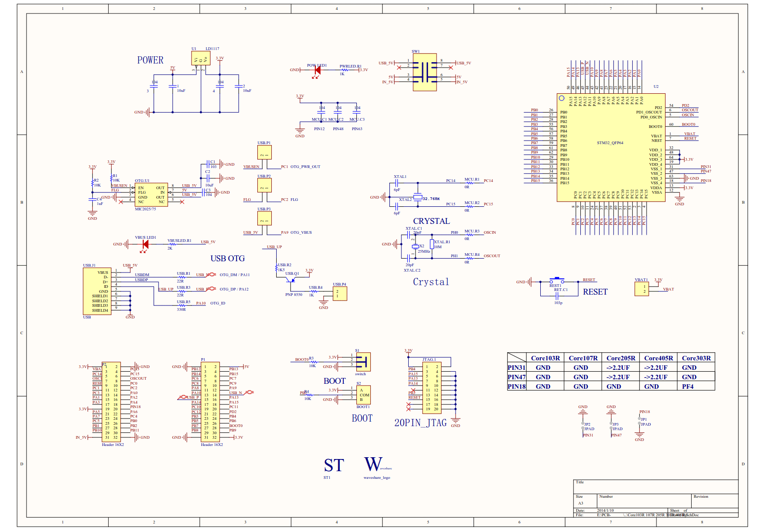The height and width of the screenshot is (532, 766).
Task: Select the USB.P3 jumper block
Action: tap(264, 218)
